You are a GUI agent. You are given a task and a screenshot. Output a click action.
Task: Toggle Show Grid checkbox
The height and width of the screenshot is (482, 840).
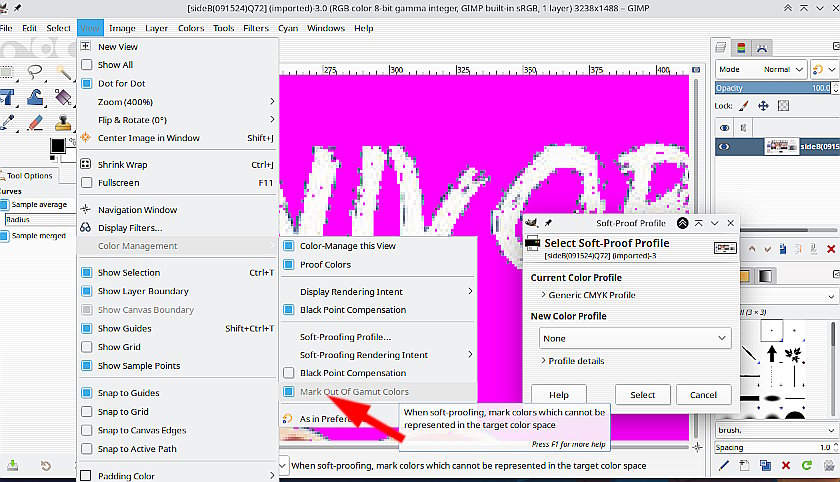86,347
